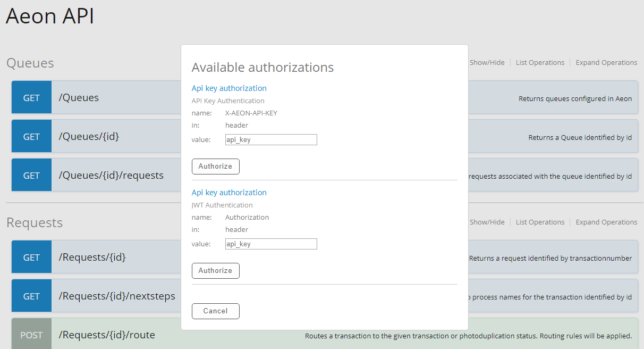Click Expand Operations for the Queues section
Screen dimensions: 644x349
coord(606,62)
